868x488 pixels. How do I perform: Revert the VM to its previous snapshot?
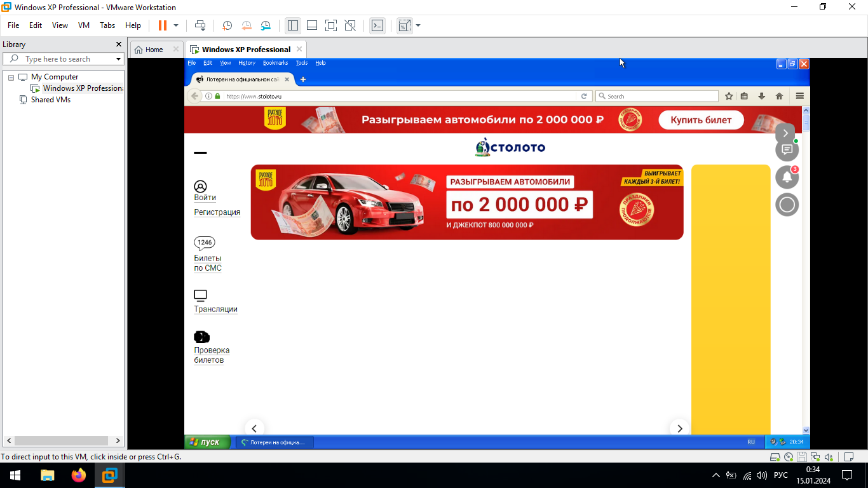(247, 25)
